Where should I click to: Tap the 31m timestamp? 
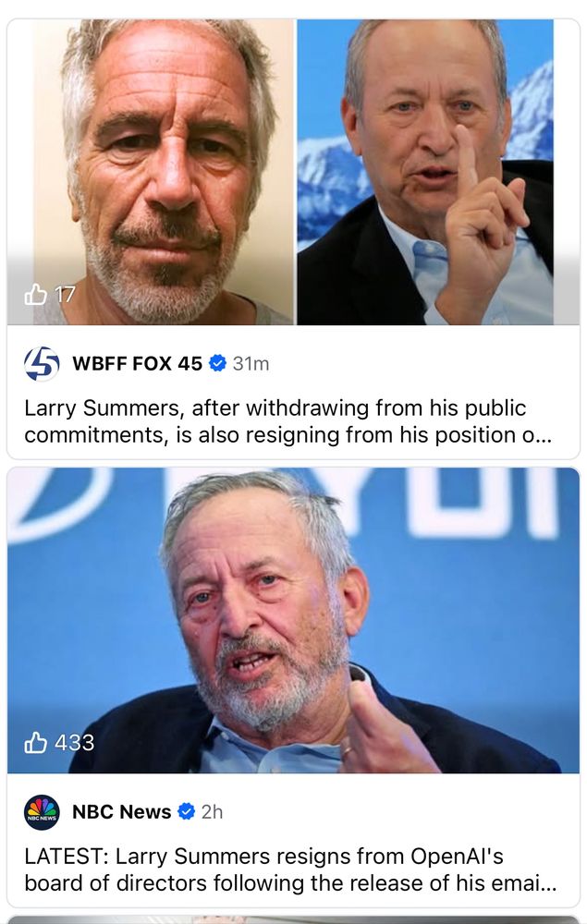coord(251,363)
